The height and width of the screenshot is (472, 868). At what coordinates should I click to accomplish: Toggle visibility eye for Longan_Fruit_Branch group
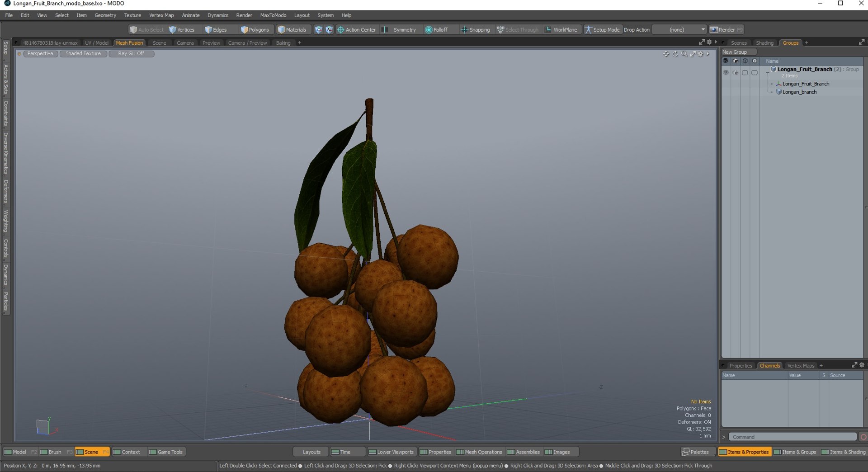click(x=726, y=72)
